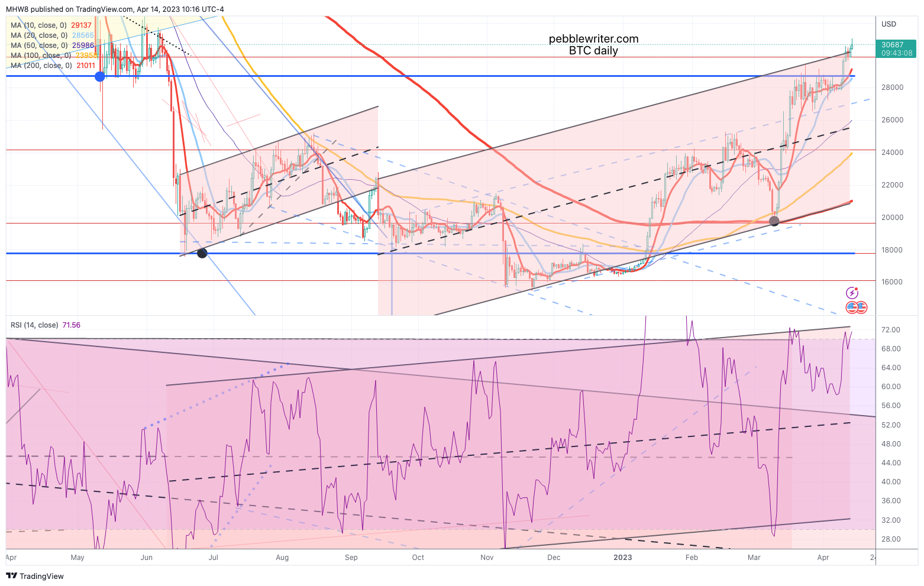The width and height of the screenshot is (924, 586).
Task: Click the 40.00 RSI axis label
Action: tap(891, 482)
